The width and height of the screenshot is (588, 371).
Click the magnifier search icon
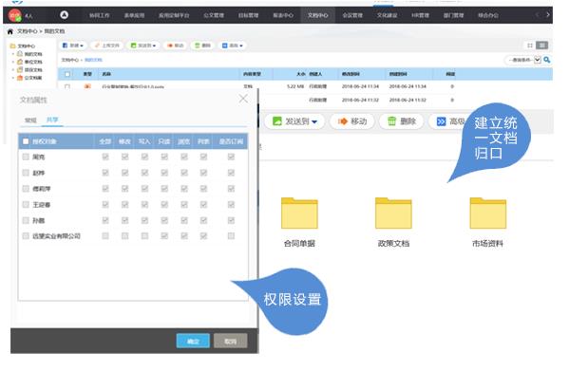[547, 60]
